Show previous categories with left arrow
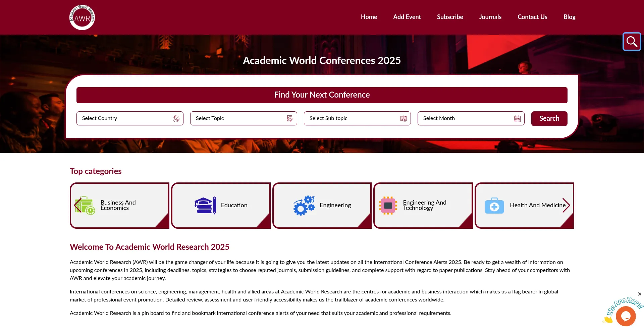644x333 pixels. click(77, 205)
